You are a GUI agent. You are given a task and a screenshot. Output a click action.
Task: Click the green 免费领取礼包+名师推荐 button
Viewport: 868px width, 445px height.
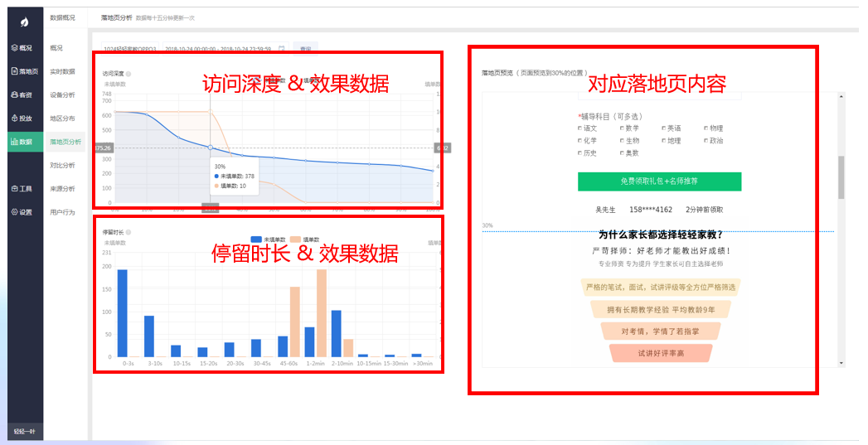(x=659, y=181)
